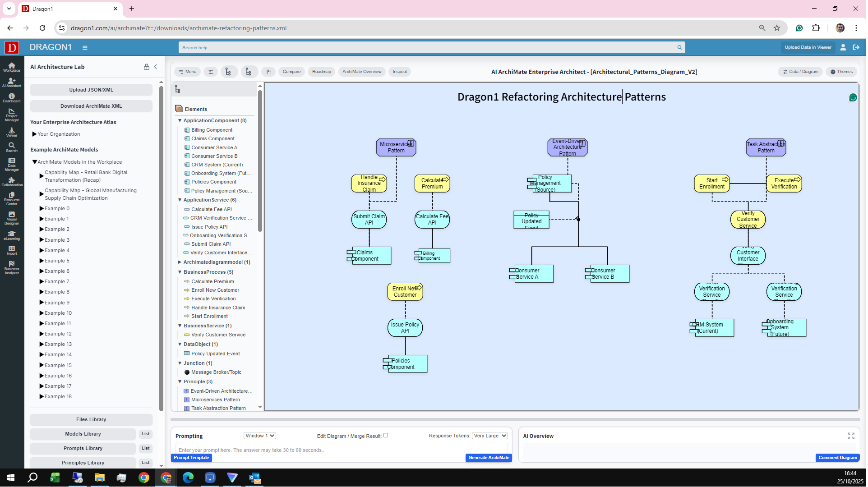This screenshot has height=487, width=868.
Task: Toggle the lock icon beside AI Architecture Lab
Action: [x=146, y=67]
